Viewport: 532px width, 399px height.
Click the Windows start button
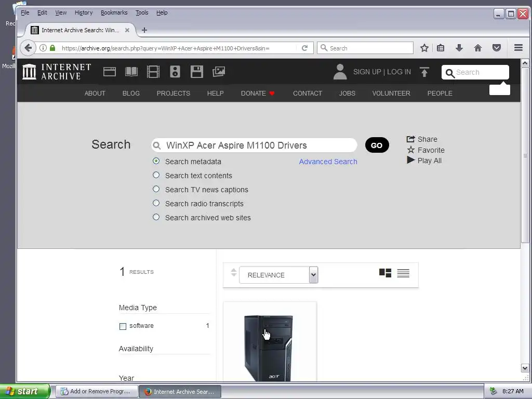24,391
